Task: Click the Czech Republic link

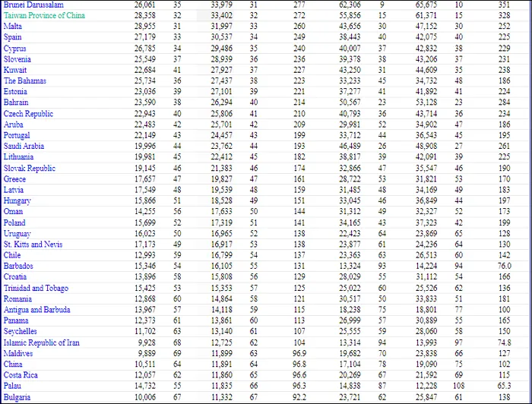Action: coord(28,114)
